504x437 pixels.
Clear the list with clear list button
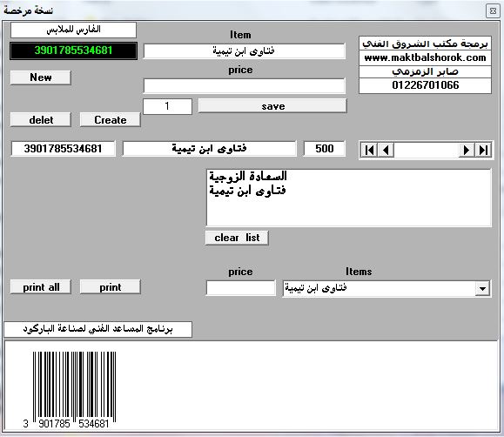pyautogui.click(x=237, y=238)
